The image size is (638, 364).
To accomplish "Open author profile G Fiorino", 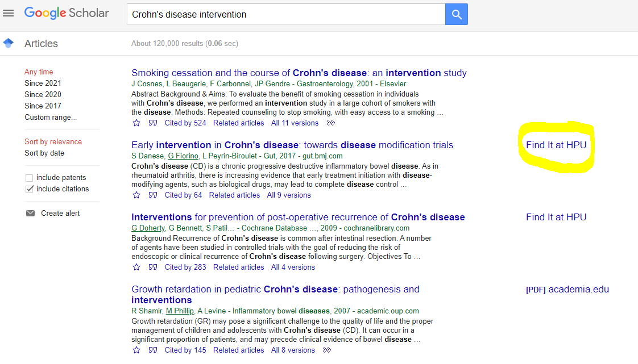I will tap(183, 156).
